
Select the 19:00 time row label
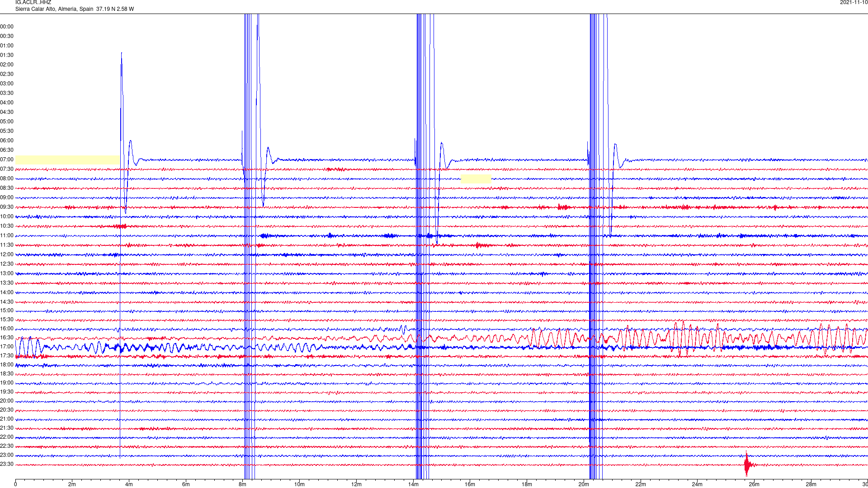[7, 383]
